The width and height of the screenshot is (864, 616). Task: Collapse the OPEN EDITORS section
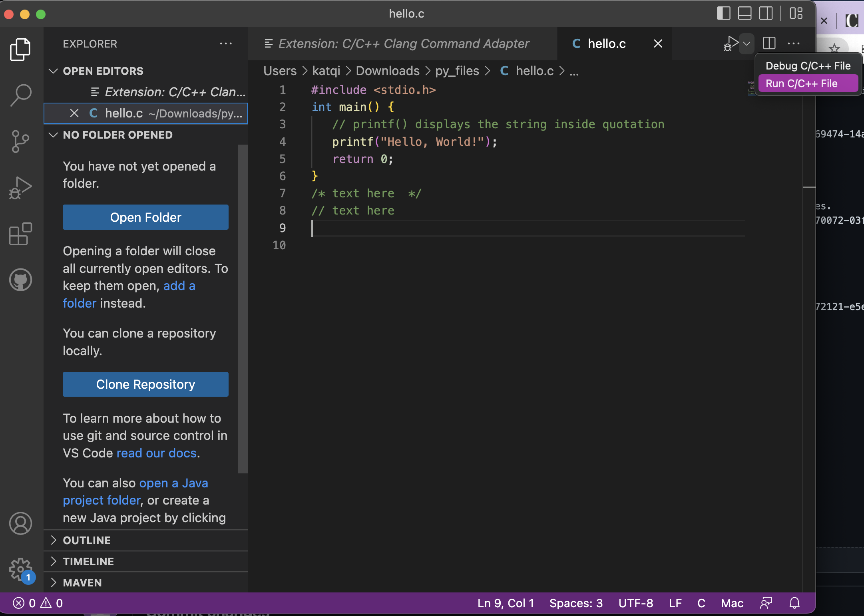pos(54,71)
